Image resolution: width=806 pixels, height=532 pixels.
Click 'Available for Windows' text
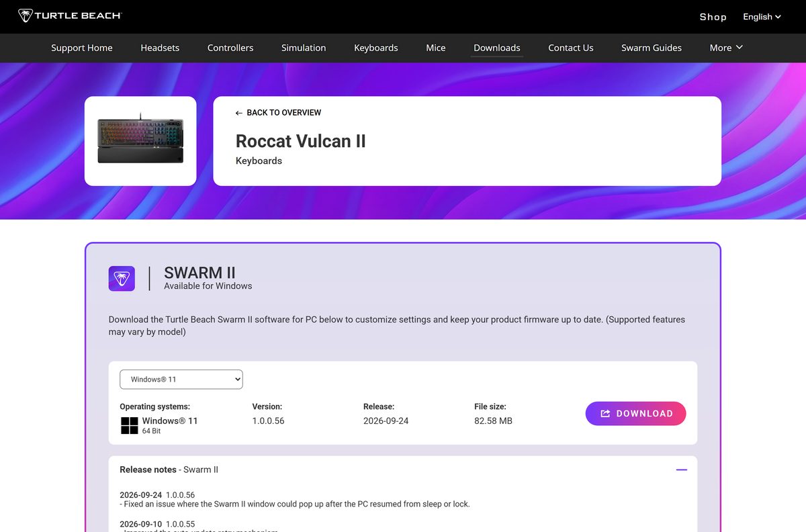tap(208, 286)
